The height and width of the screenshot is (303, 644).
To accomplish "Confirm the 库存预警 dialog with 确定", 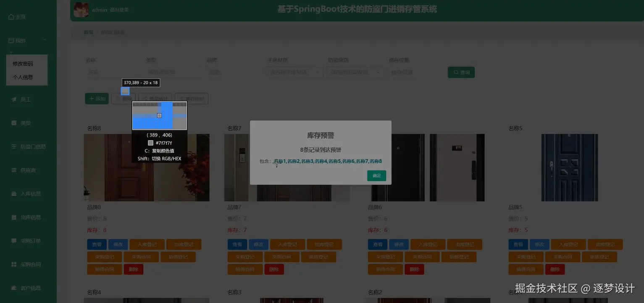I will click(x=376, y=175).
